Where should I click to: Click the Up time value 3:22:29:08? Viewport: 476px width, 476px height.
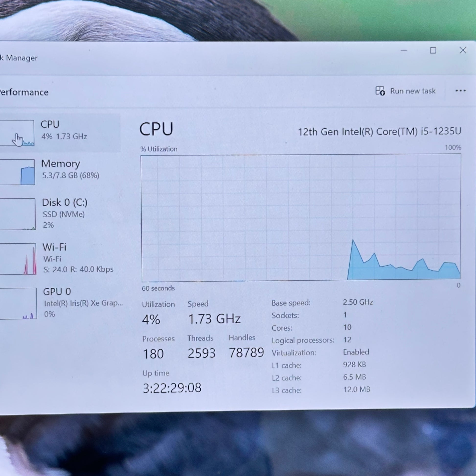click(172, 388)
